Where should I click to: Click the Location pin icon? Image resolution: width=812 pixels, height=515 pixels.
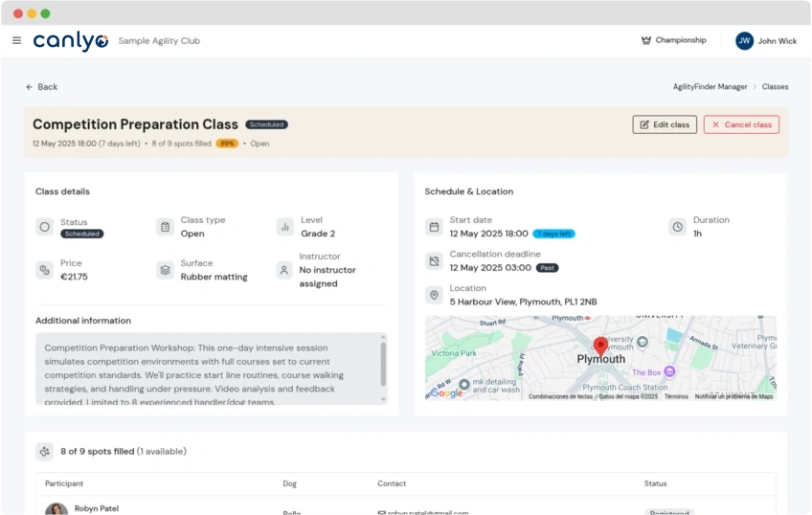pos(434,295)
